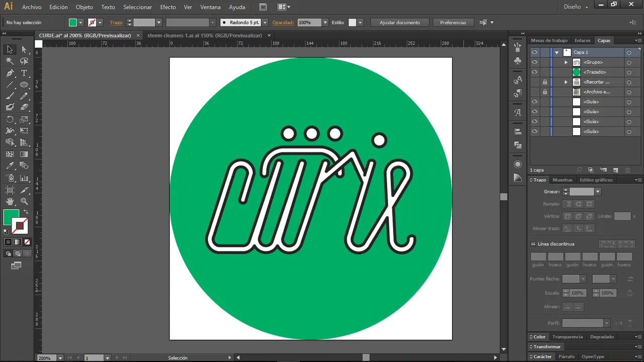The width and height of the screenshot is (644, 362).
Task: Select the Type tool
Action: click(x=24, y=73)
